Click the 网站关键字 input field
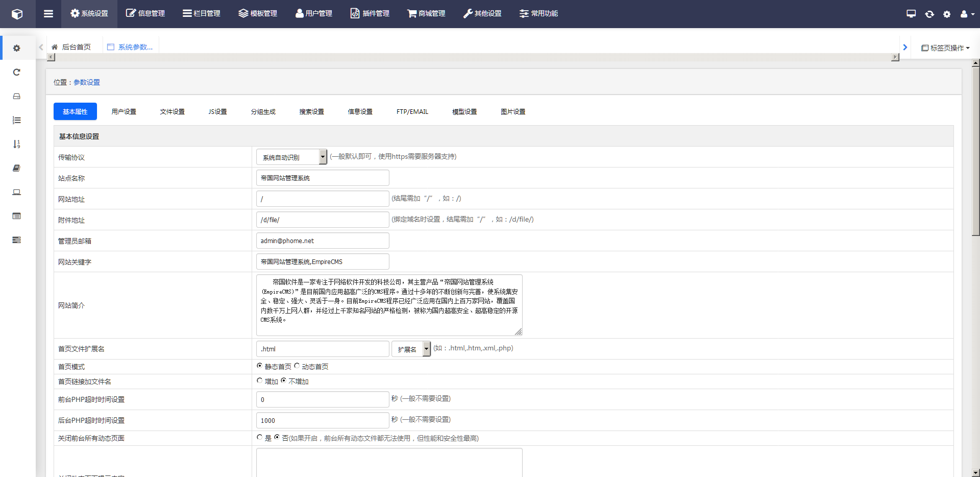Screen dimensions: 980x477 [x=323, y=261]
